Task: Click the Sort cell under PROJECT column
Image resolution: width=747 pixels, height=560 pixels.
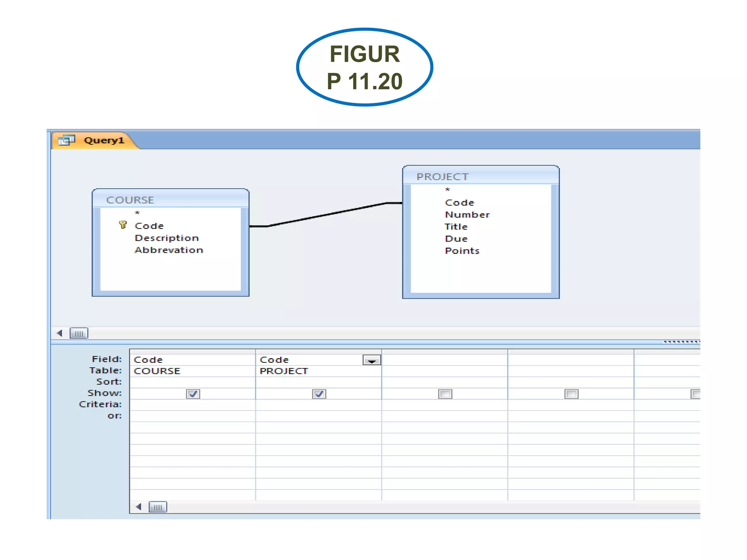Action: click(318, 382)
